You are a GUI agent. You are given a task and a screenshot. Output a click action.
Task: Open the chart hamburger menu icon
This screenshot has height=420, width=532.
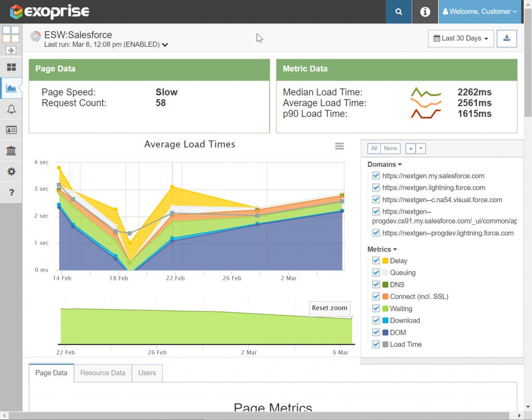point(339,146)
